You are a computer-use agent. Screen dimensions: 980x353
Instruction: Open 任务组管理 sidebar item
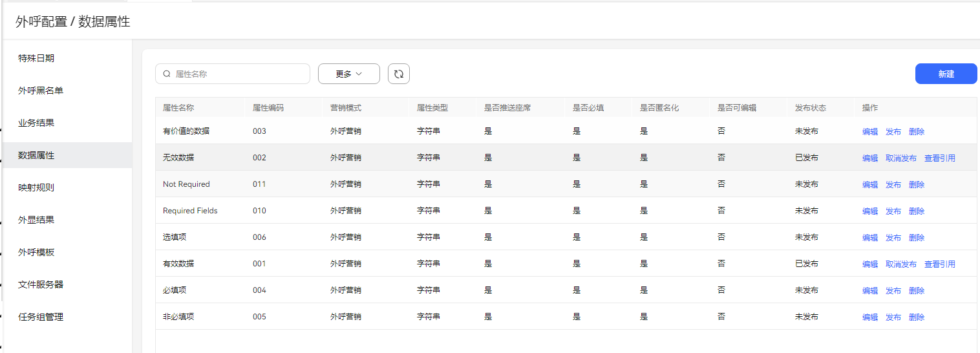[67, 317]
